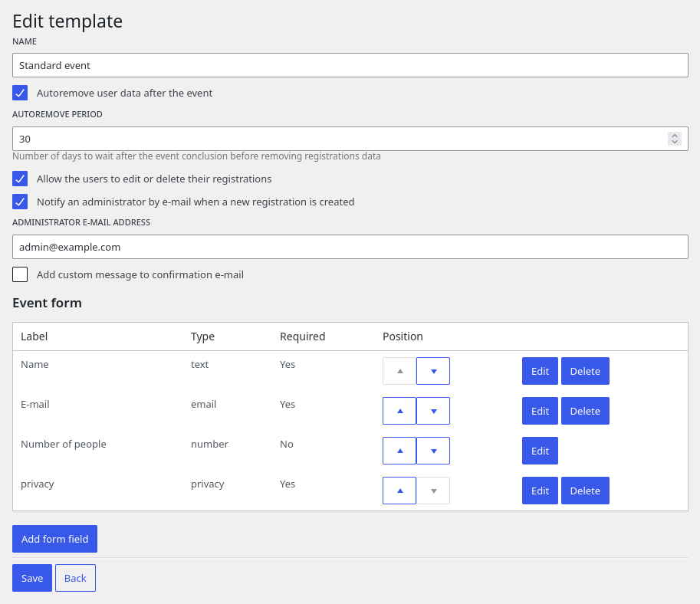The image size is (700, 604).
Task: Uncheck allow users to edit registrations
Action: pos(20,179)
